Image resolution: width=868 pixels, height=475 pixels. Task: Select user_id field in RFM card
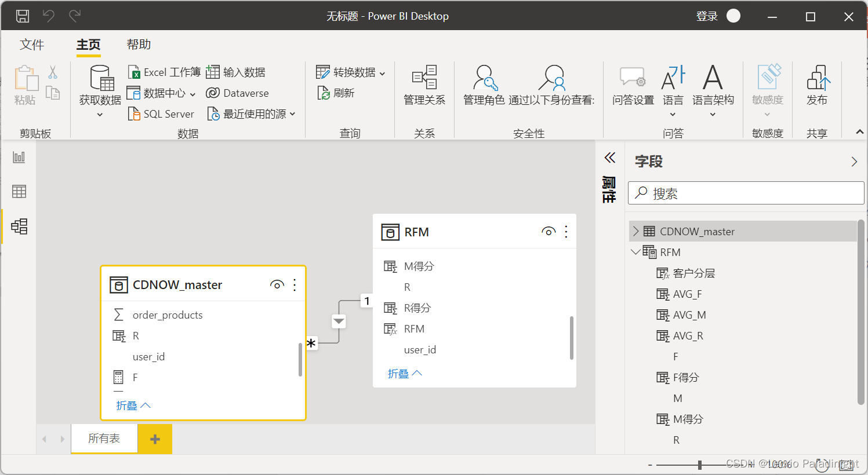pyautogui.click(x=420, y=349)
